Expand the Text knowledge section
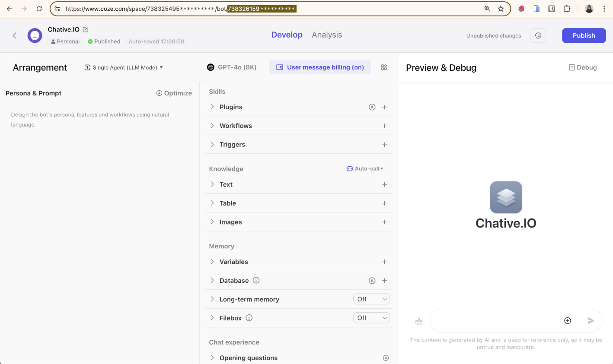 point(212,184)
